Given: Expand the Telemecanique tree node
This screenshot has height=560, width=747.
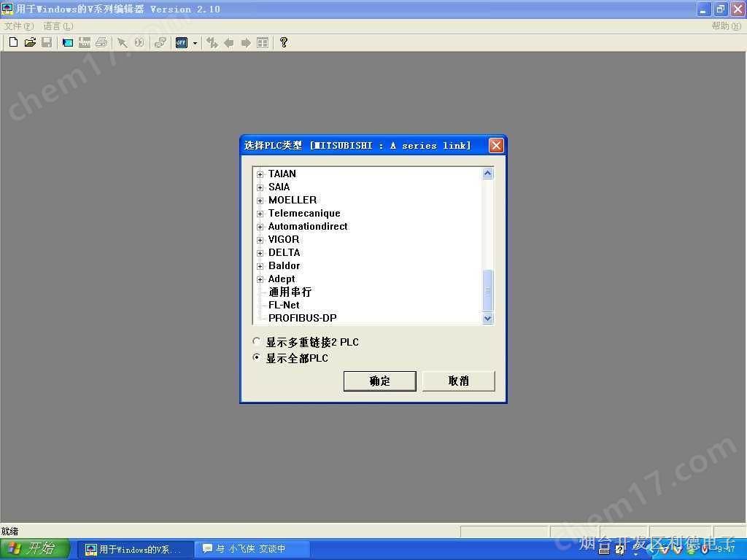Looking at the screenshot, I should click(x=260, y=214).
